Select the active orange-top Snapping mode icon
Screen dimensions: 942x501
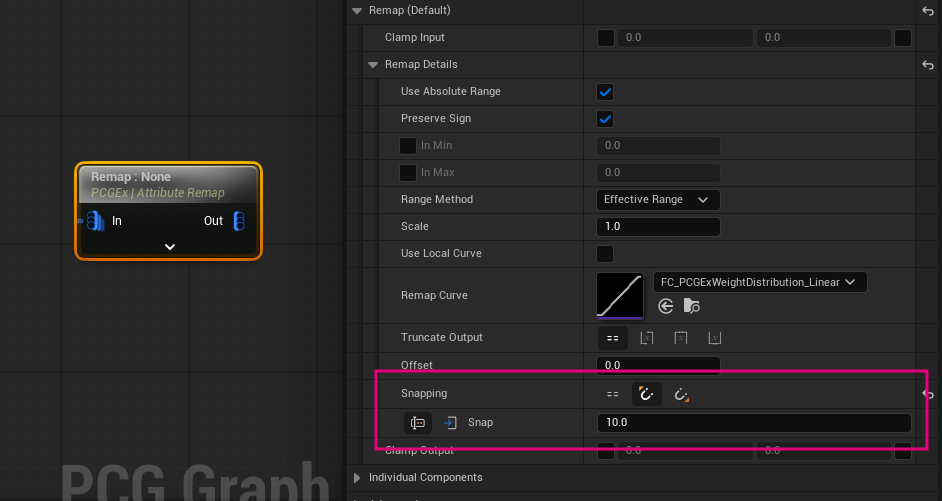coord(646,395)
